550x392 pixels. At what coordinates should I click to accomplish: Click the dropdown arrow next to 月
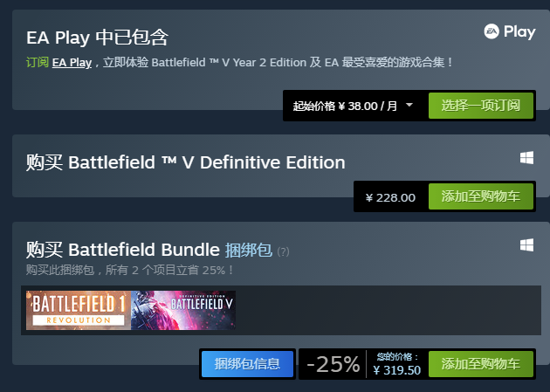point(409,105)
